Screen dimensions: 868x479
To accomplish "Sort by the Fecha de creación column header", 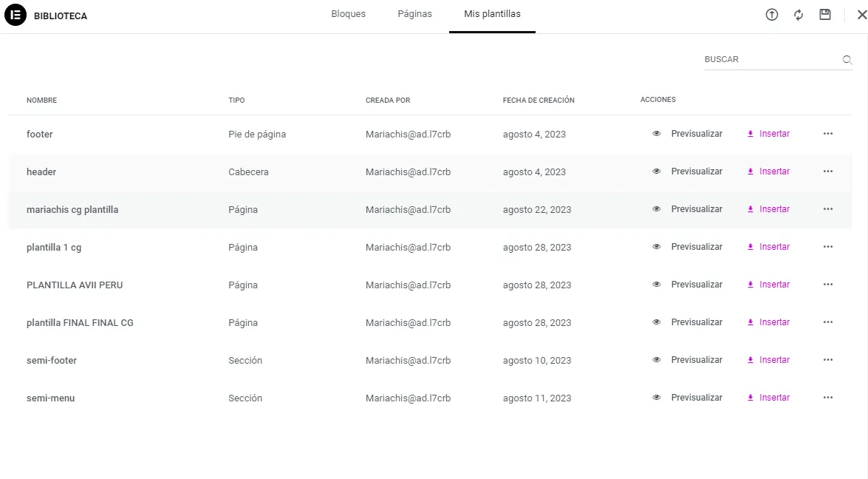I will click(x=539, y=101).
